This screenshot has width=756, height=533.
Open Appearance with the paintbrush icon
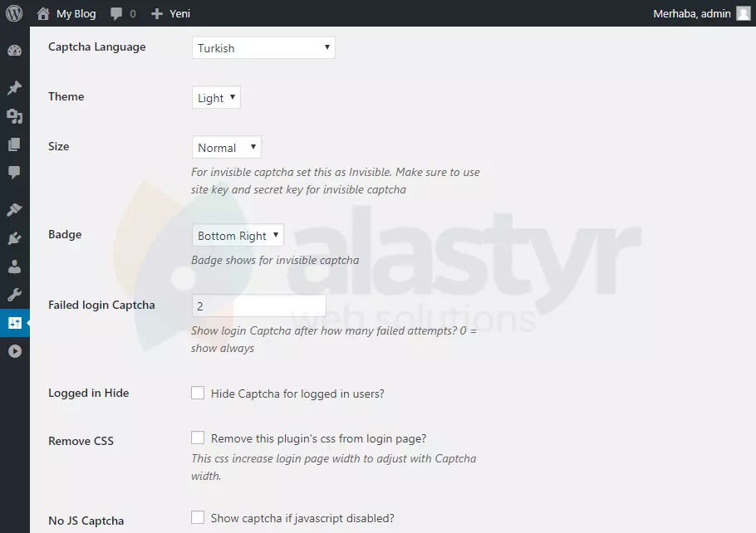coord(14,208)
